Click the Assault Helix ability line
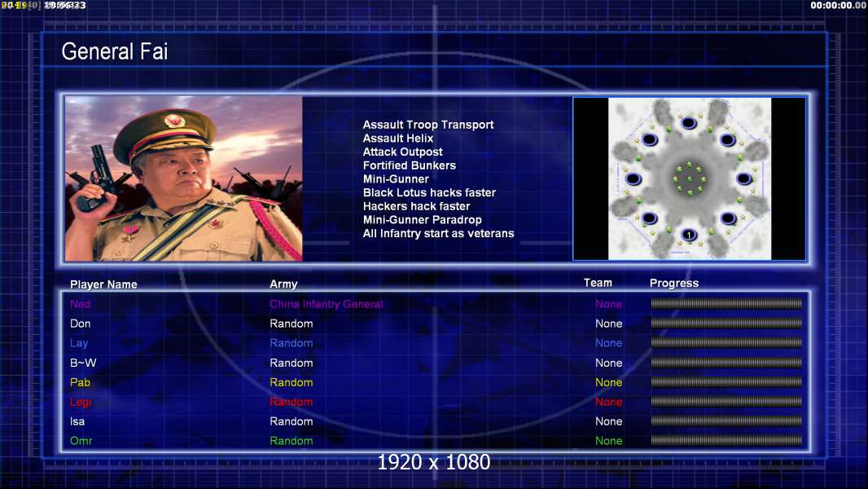Image resolution: width=868 pixels, height=489 pixels. pyautogui.click(x=398, y=139)
